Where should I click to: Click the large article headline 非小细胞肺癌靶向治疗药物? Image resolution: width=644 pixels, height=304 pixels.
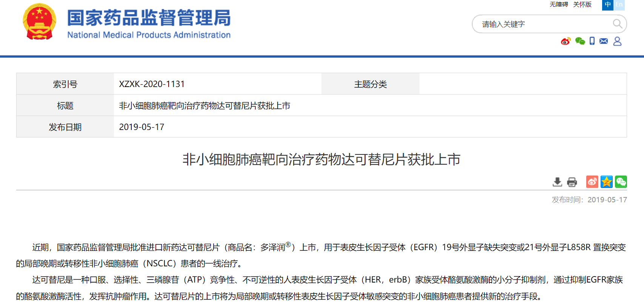[x=321, y=159]
